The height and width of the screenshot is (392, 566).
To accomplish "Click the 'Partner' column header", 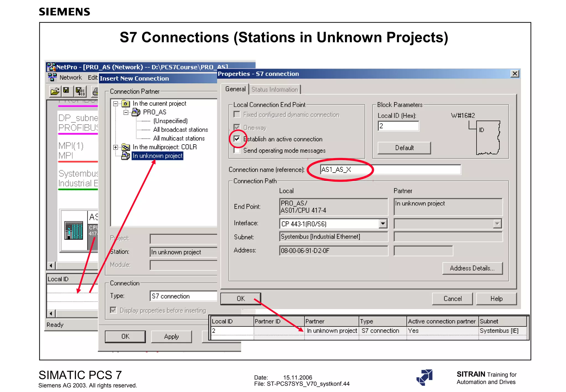I will pyautogui.click(x=332, y=321).
